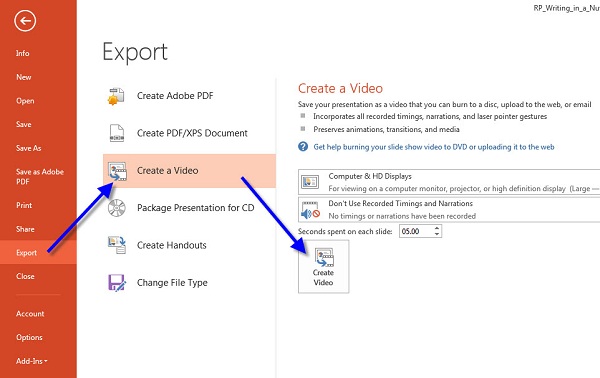600x378 pixels.
Task: Click the Computer & HD Displays monitor icon
Action: click(310, 182)
